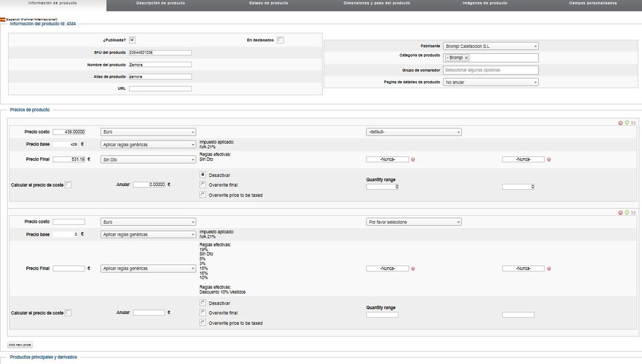The width and height of the screenshot is (642, 364).
Task: Check Calcular el precio de coste, first block
Action: click(68, 185)
